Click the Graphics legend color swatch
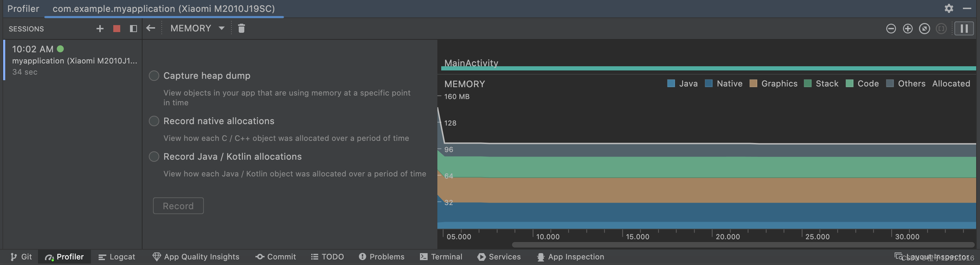Viewport: 980px width, 265px height. point(753,83)
